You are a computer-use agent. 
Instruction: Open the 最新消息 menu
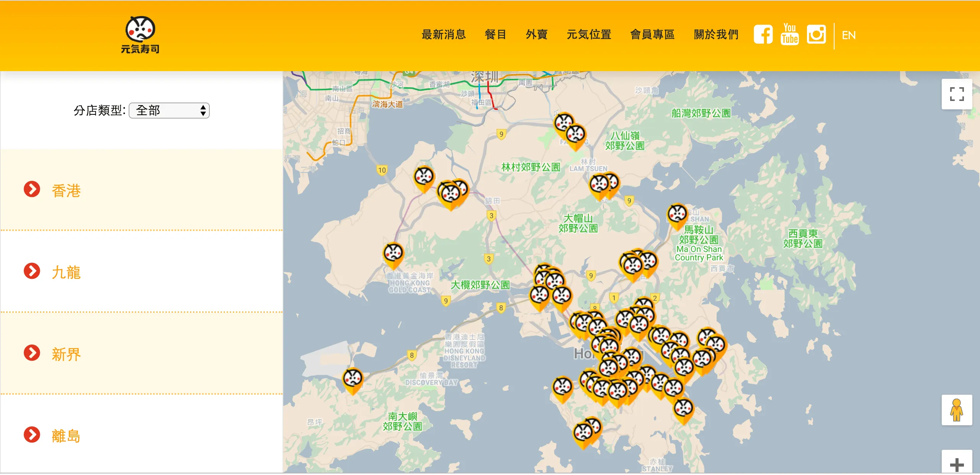(443, 35)
